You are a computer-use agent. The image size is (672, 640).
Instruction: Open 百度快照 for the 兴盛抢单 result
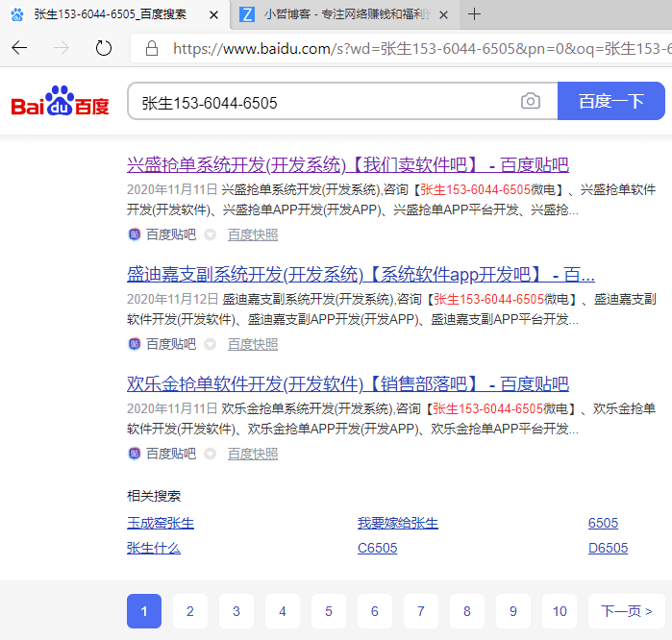tap(253, 234)
